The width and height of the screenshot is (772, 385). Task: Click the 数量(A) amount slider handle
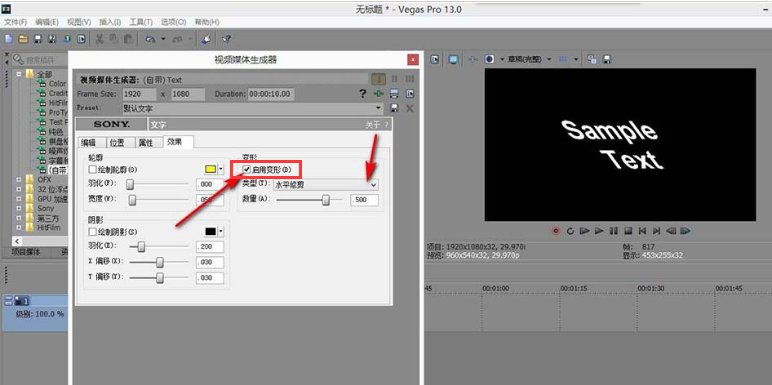coord(325,200)
